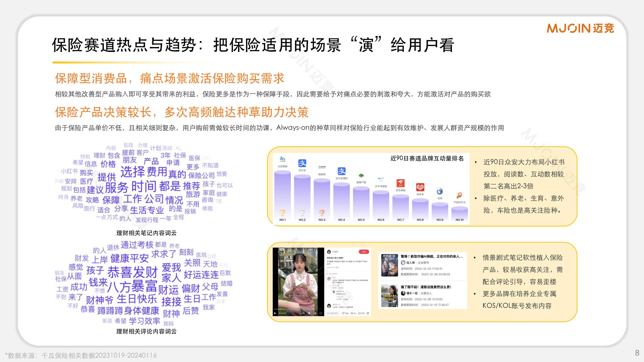Click the heart like icon under the note
Screen dimensions: 644x362
[344, 313]
